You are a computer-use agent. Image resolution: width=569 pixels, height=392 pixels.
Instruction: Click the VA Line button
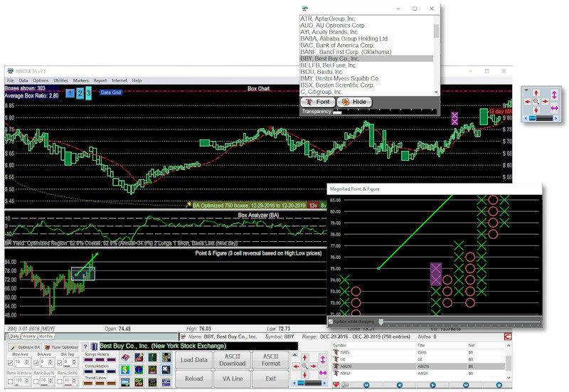[x=233, y=378]
